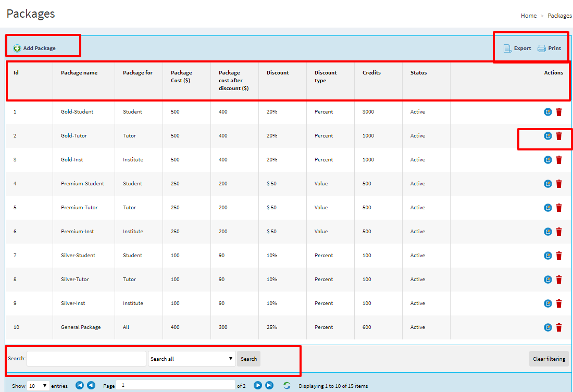Go to the next page arrow
573x392 pixels.
(258, 385)
